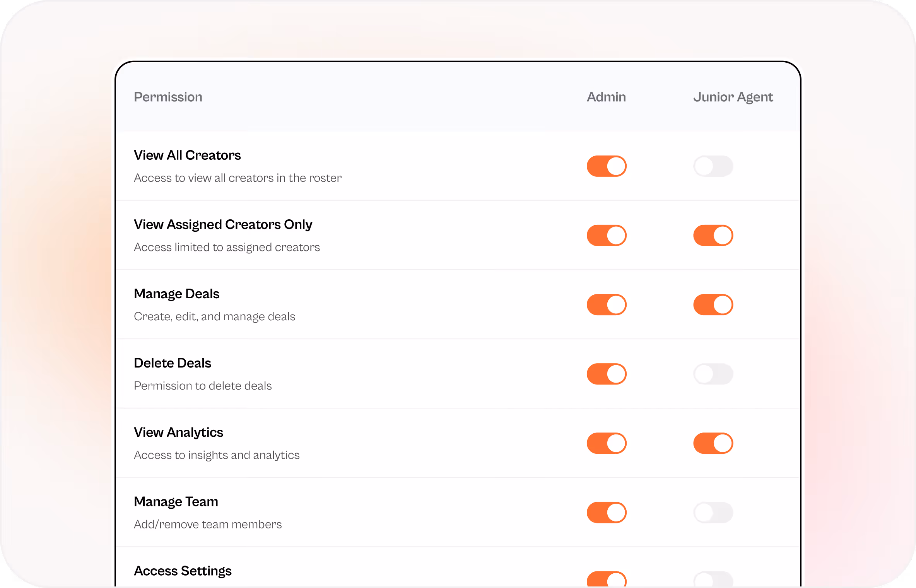Disable Junior Agent View Assigned Creators Only
Viewport: 916px width, 588px height.
(x=713, y=235)
